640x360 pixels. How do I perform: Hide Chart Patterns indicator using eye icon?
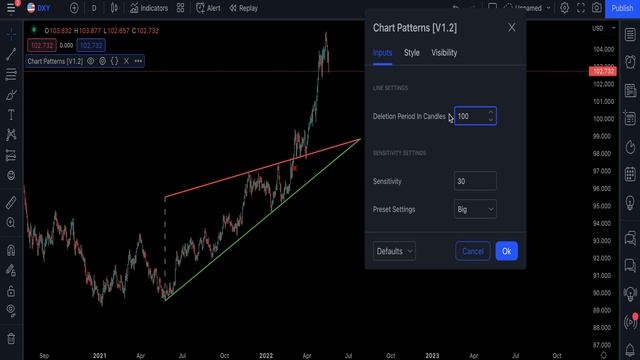[91, 61]
